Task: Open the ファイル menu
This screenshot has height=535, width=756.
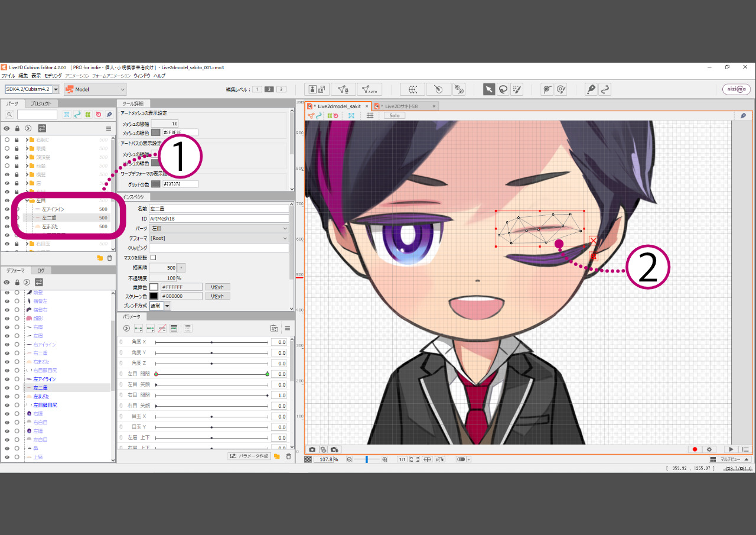Action: pyautogui.click(x=8, y=76)
